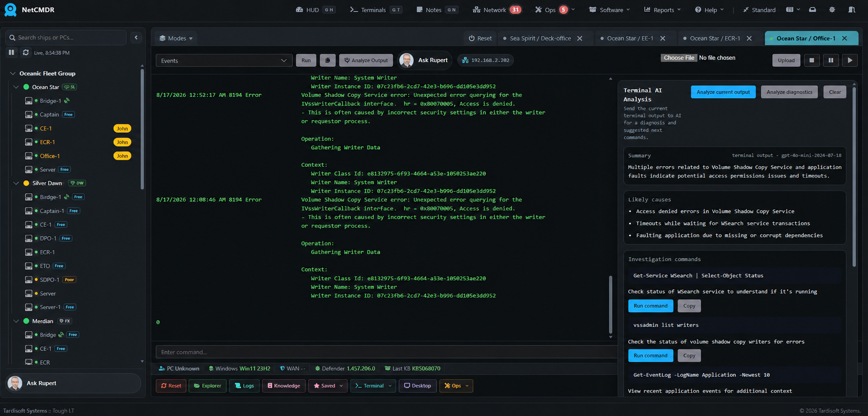Collapse the Oceanic Fleet Group tree

coord(13,74)
